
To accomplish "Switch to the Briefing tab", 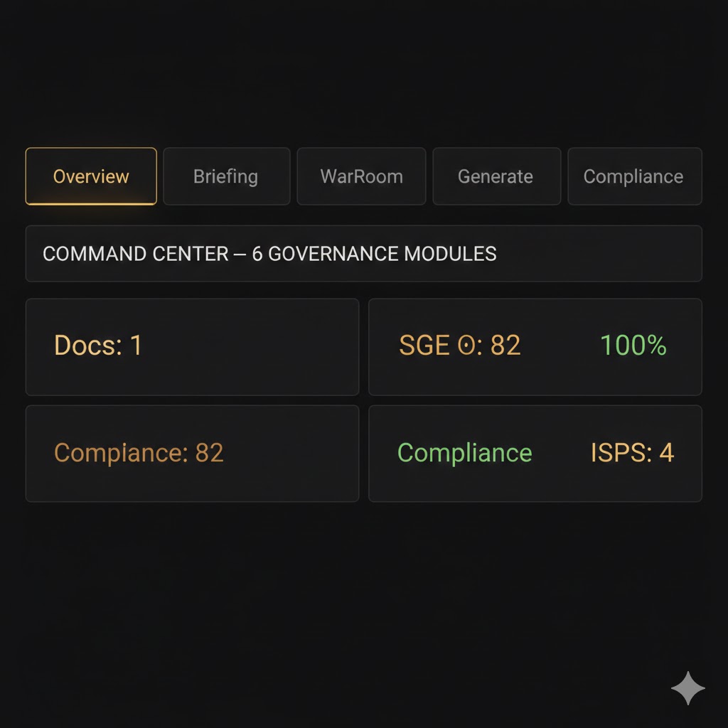I will point(226,176).
